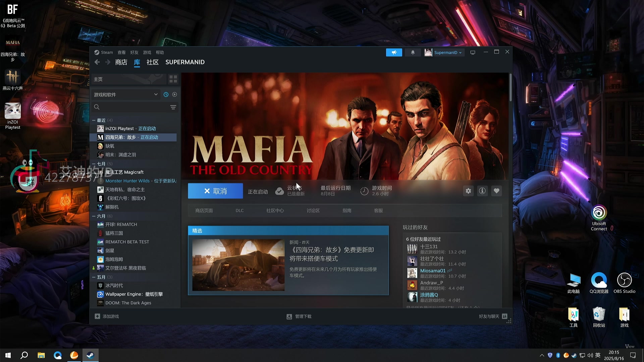
Task: Go forward with the Steam forward arrow
Action: coord(108,62)
